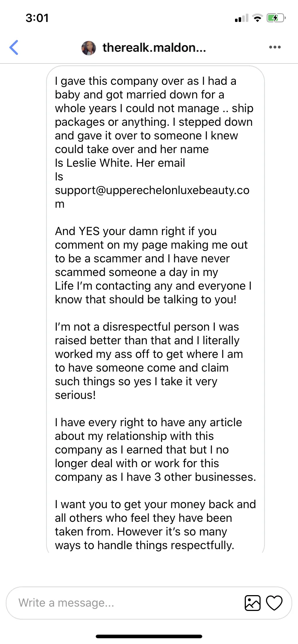Tap the battery indicator in the status bar
This screenshot has width=298, height=644.
[x=276, y=18]
